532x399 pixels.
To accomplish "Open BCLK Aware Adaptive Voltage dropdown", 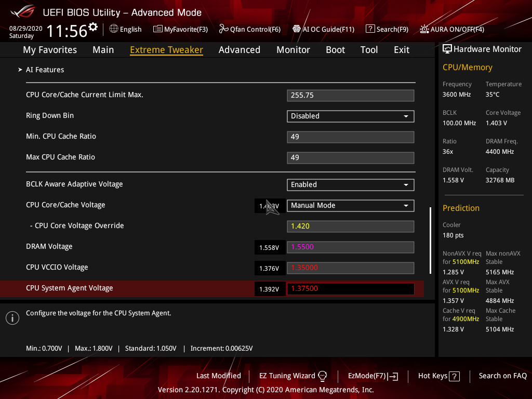I will tap(351, 184).
